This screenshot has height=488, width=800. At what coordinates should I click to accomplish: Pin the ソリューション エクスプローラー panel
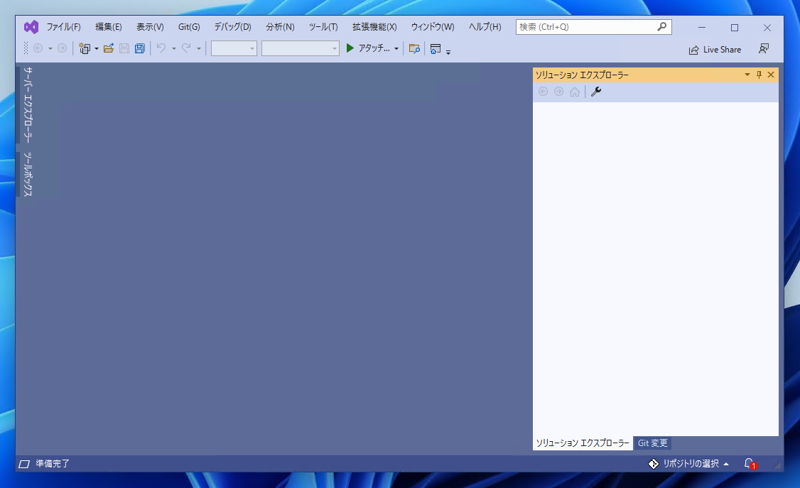point(759,75)
